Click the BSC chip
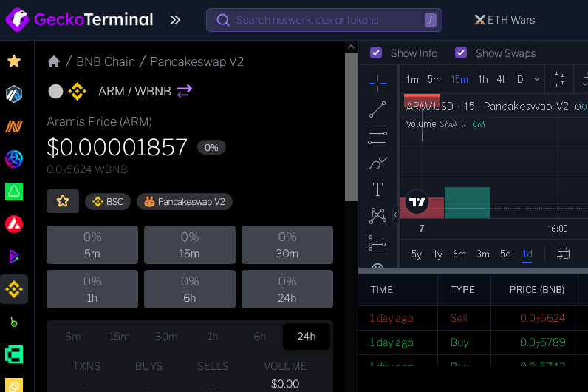 click(108, 202)
